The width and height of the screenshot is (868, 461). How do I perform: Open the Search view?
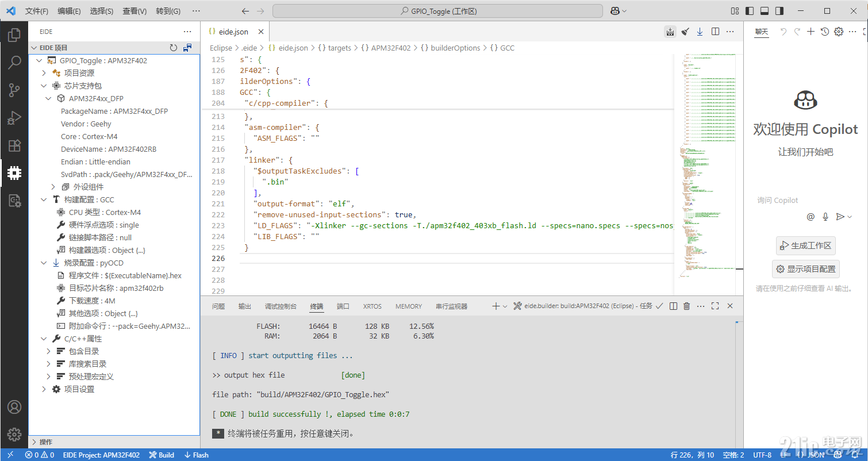coord(14,62)
